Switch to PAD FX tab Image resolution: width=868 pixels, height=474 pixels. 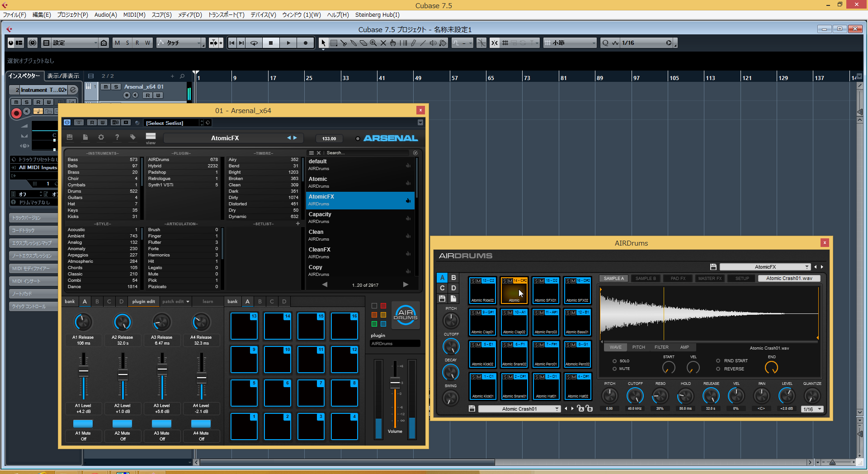(x=678, y=278)
